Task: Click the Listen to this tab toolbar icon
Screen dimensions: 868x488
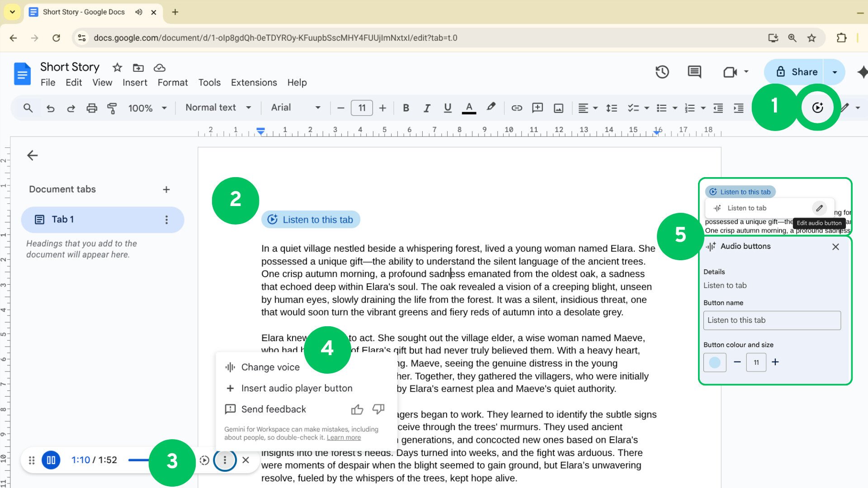Action: (x=817, y=108)
